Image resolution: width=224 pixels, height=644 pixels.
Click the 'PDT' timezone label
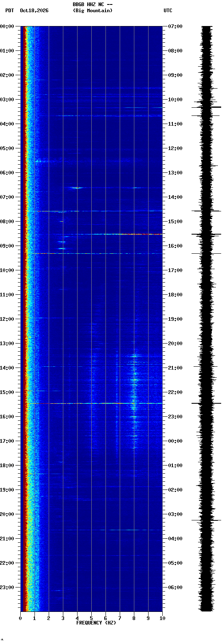click(9, 11)
